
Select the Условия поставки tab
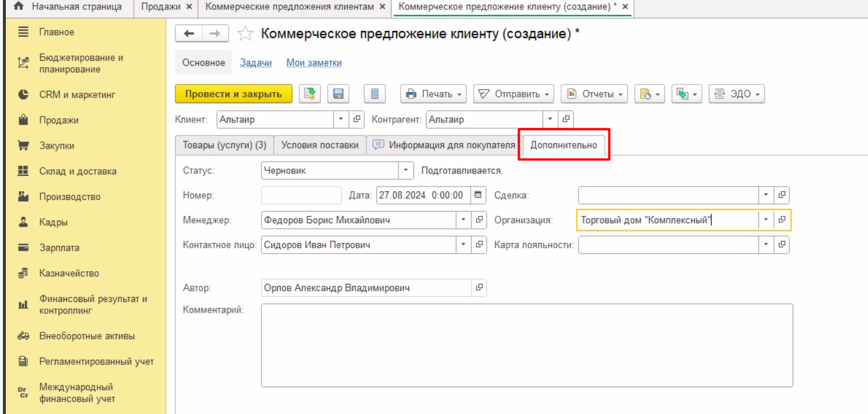[320, 145]
